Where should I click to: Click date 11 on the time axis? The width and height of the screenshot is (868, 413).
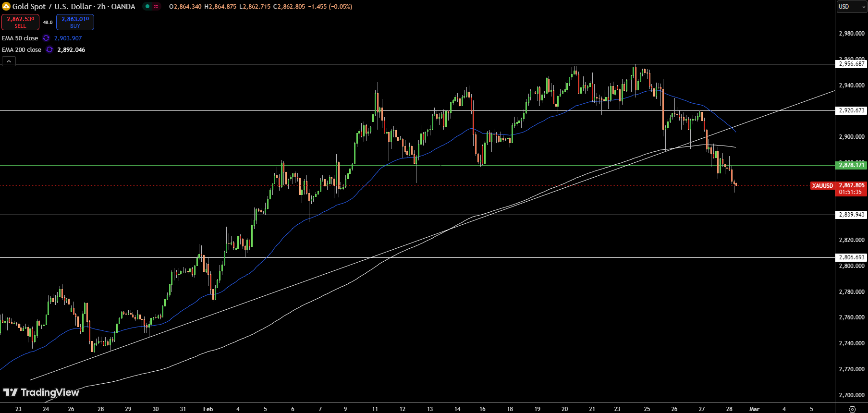coord(375,409)
